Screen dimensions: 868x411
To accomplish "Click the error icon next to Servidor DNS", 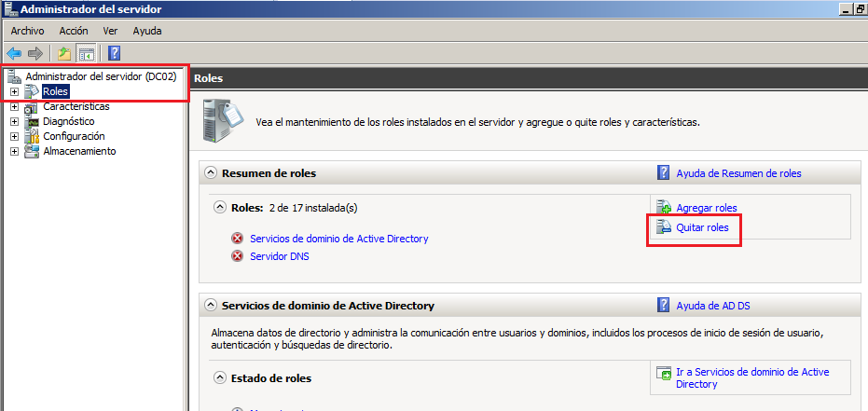I will click(x=238, y=256).
